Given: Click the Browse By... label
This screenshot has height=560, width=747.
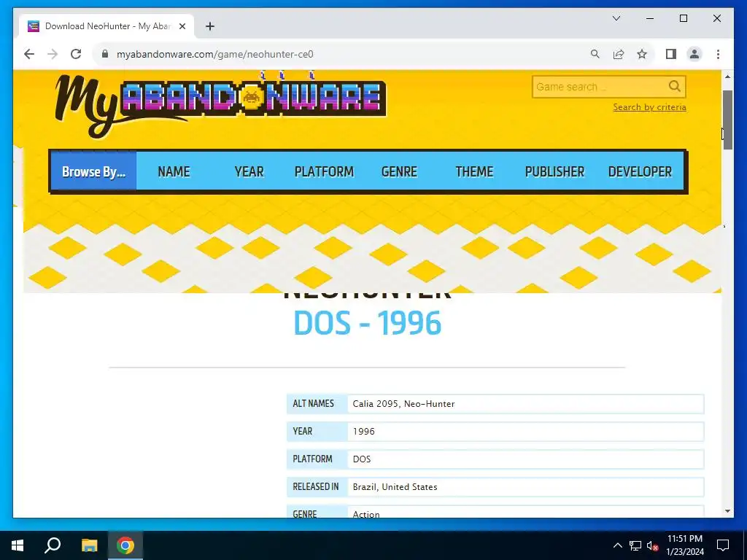Looking at the screenshot, I should [94, 171].
